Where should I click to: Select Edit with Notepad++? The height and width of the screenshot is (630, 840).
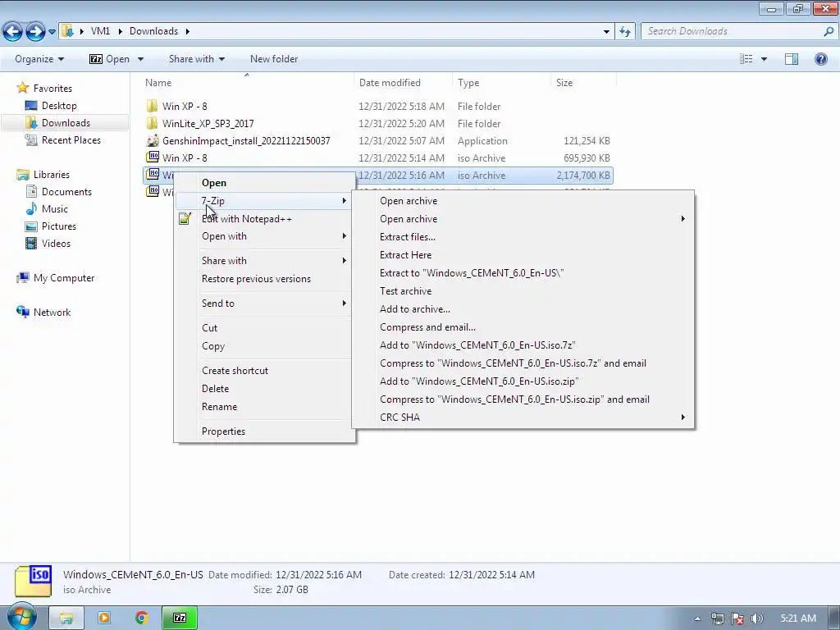click(x=265, y=218)
